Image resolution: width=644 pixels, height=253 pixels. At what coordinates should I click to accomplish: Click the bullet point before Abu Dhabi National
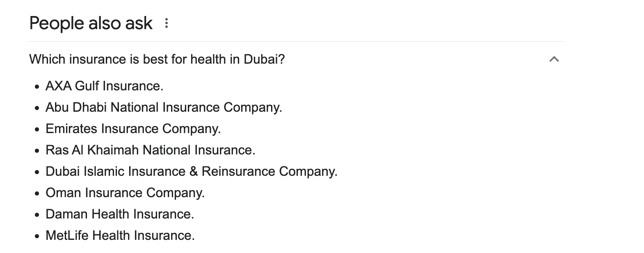[37, 108]
